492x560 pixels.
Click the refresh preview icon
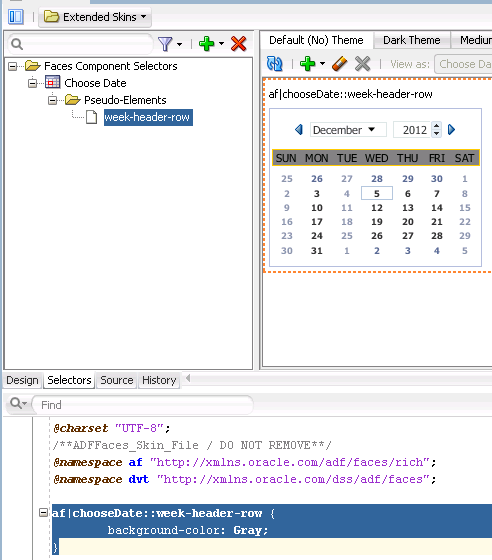coord(275,64)
